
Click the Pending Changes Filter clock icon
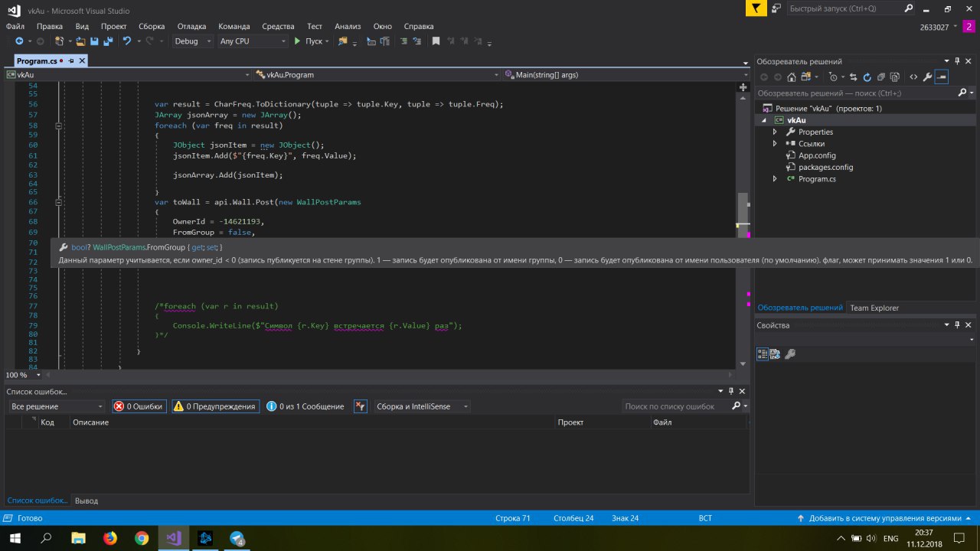[x=834, y=77]
